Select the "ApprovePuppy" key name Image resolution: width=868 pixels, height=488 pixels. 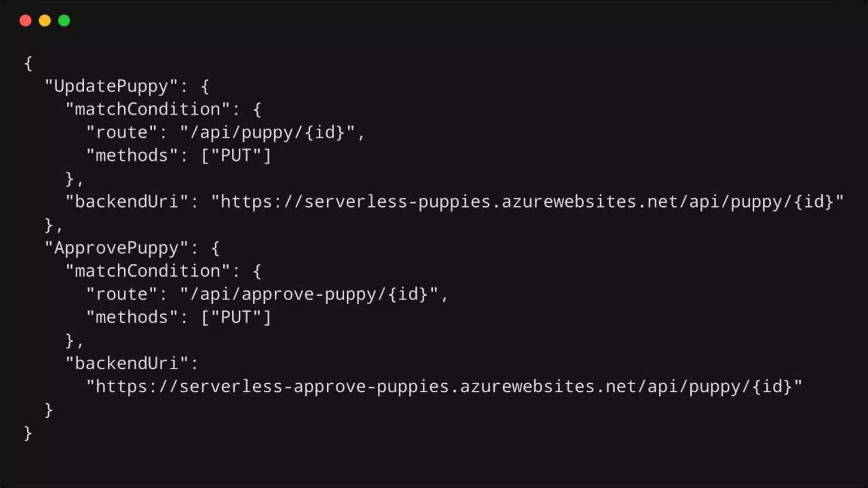pyautogui.click(x=117, y=248)
